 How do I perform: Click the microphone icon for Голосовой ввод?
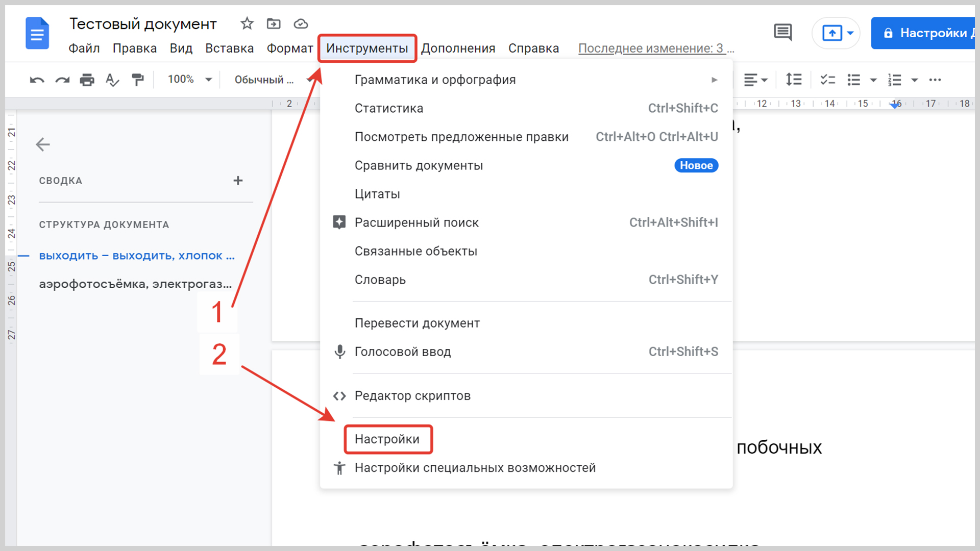point(339,352)
